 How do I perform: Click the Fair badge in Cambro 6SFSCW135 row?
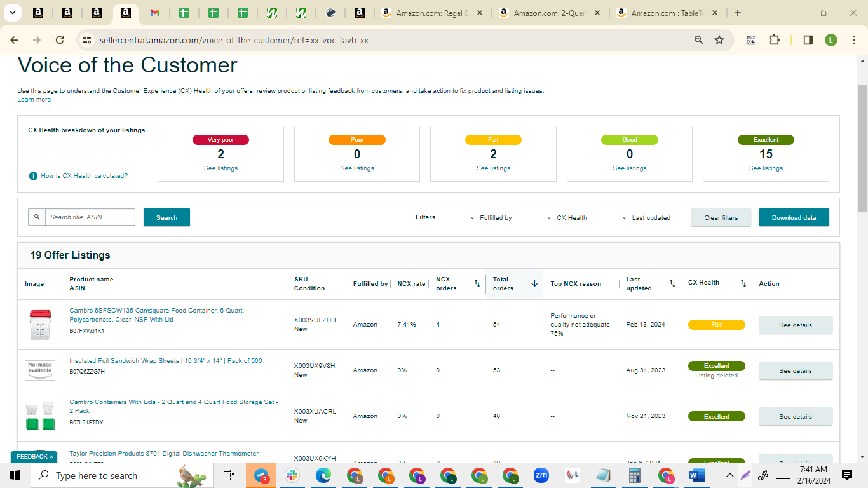[717, 325]
